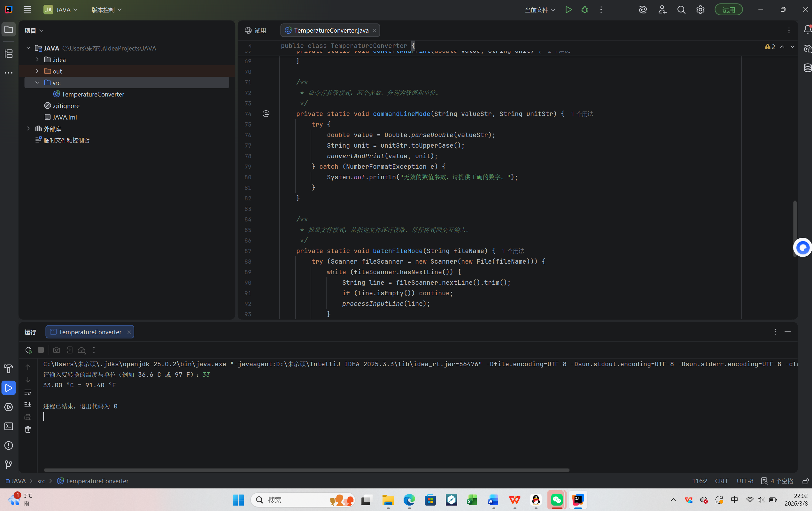Open the Problems tool window icon
This screenshot has height=511, width=812.
coord(9,445)
